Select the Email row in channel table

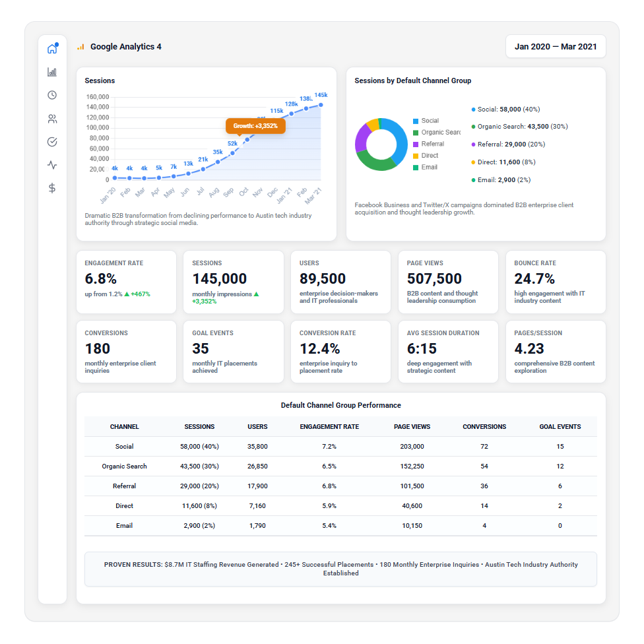pos(340,526)
